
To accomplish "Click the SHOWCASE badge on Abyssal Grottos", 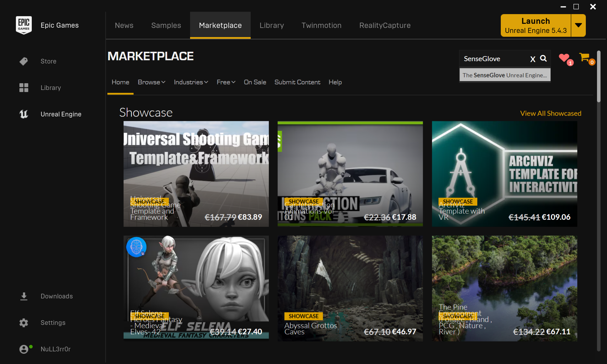I will pos(303,316).
